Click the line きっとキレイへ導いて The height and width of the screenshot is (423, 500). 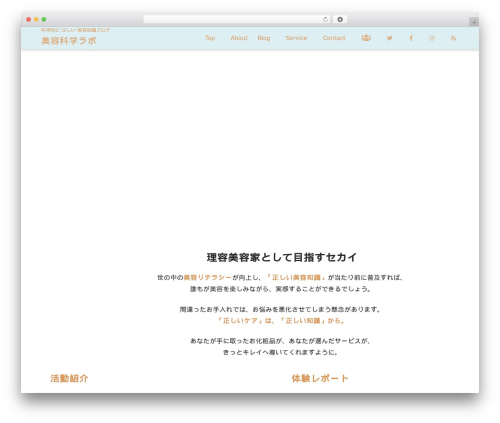[x=280, y=352]
